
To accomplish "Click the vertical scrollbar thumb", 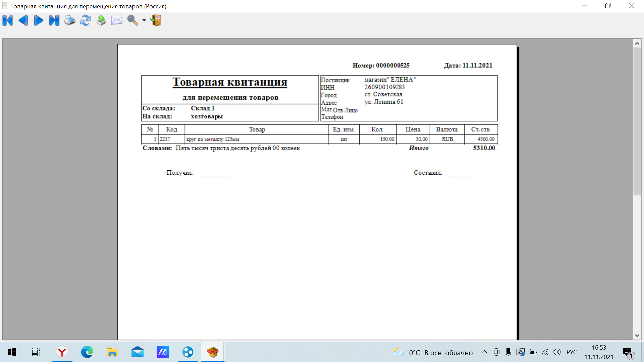I will click(637, 121).
